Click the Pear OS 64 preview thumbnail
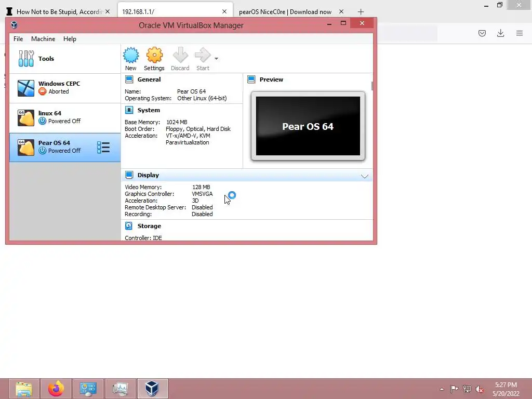The image size is (532, 399). (308, 126)
